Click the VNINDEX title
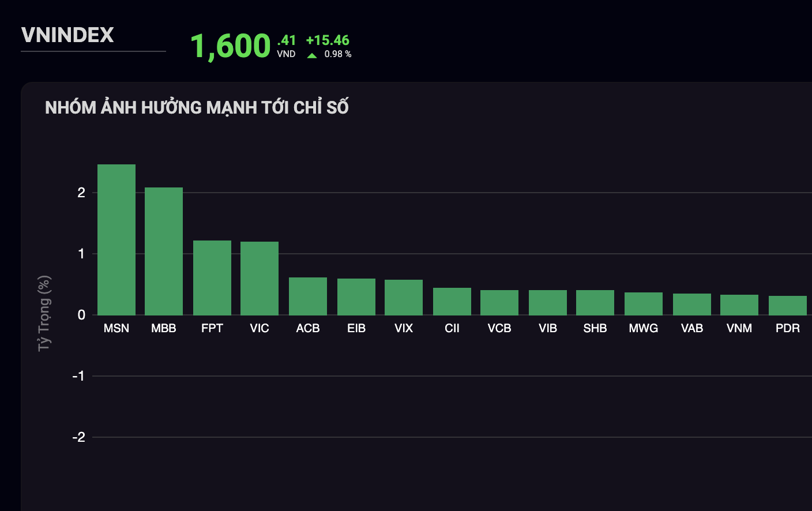The width and height of the screenshot is (812, 511). 67,35
